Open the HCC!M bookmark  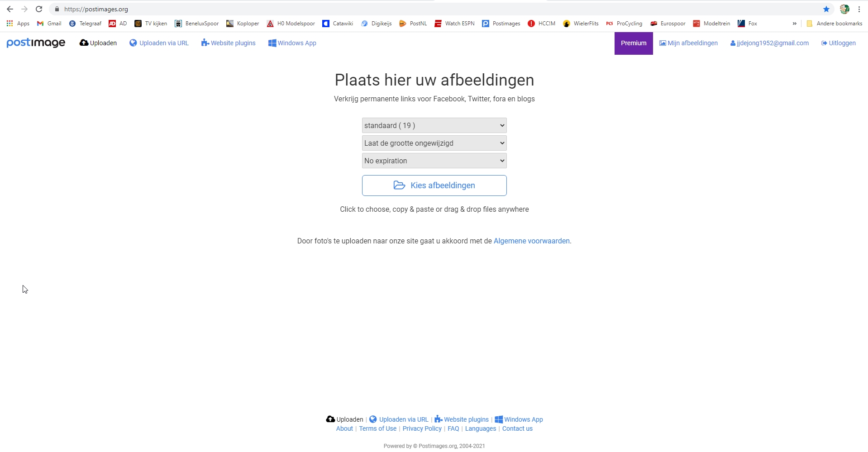[x=541, y=24]
